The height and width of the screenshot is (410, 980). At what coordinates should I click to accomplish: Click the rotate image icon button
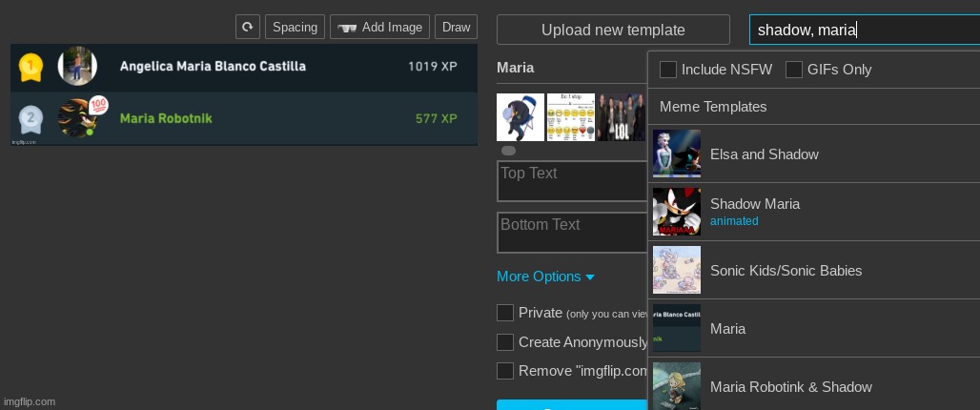tap(248, 27)
